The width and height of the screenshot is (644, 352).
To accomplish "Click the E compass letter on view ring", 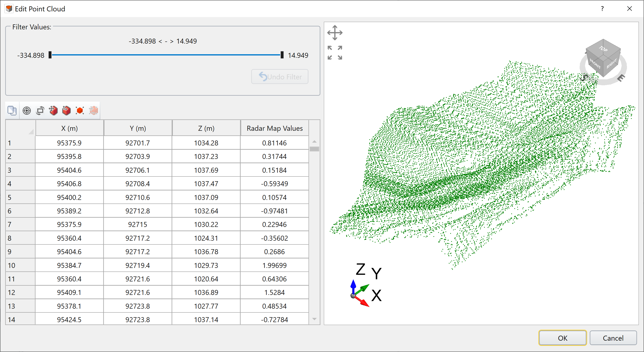I will [x=621, y=78].
